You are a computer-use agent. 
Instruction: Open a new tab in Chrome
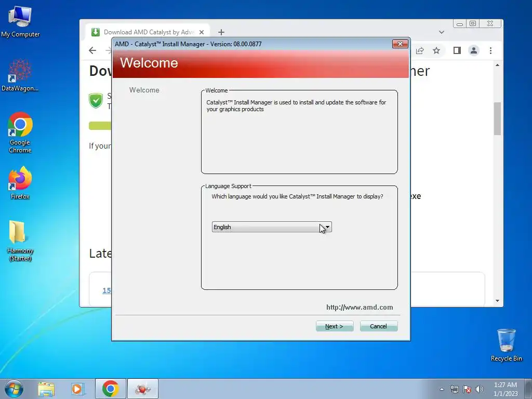221,32
